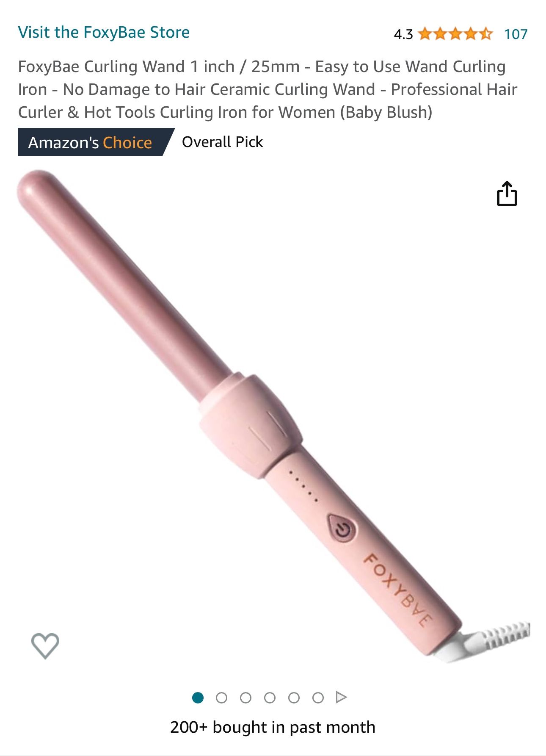Tap the FoxyBae Curling Wand product title
Image resolution: width=546 pixels, height=756 pixels.
coord(267,89)
